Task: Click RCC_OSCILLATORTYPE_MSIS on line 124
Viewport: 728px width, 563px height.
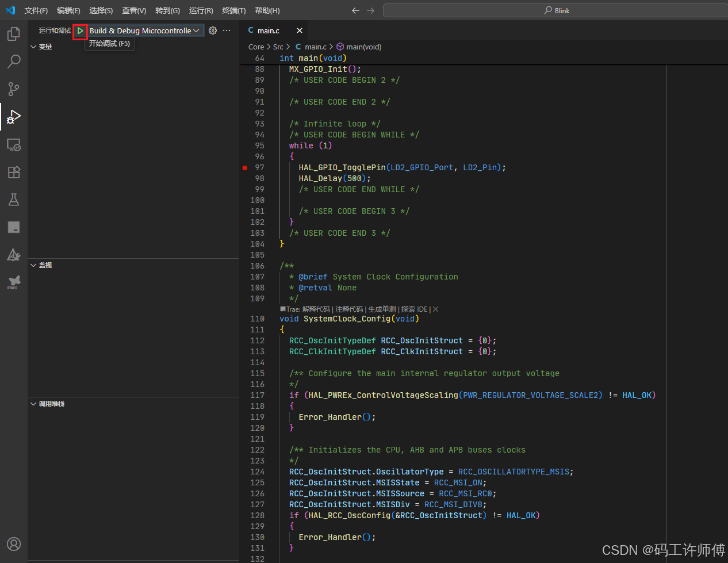Action: tap(514, 472)
